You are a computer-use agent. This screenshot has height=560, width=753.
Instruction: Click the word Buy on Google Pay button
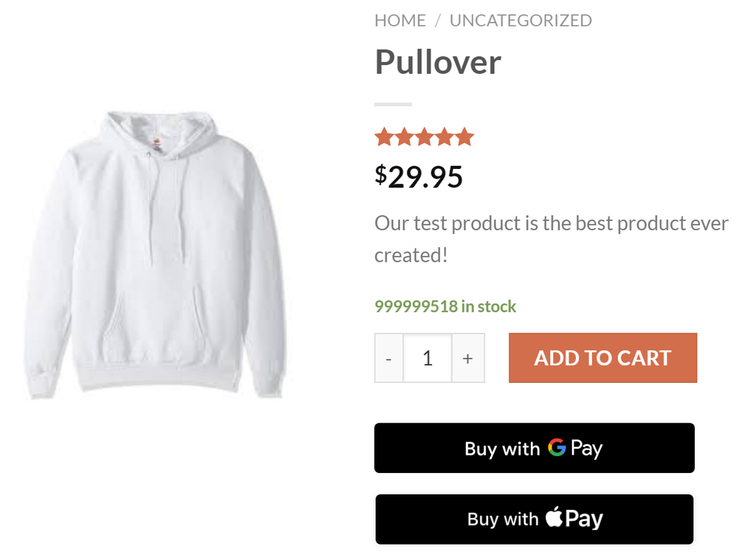pyautogui.click(x=481, y=449)
